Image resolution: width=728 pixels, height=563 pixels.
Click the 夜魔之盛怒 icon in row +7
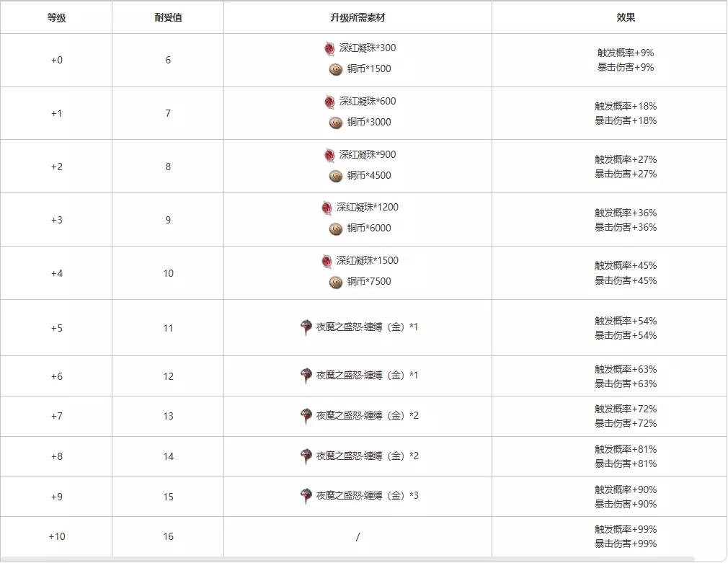[x=306, y=416]
